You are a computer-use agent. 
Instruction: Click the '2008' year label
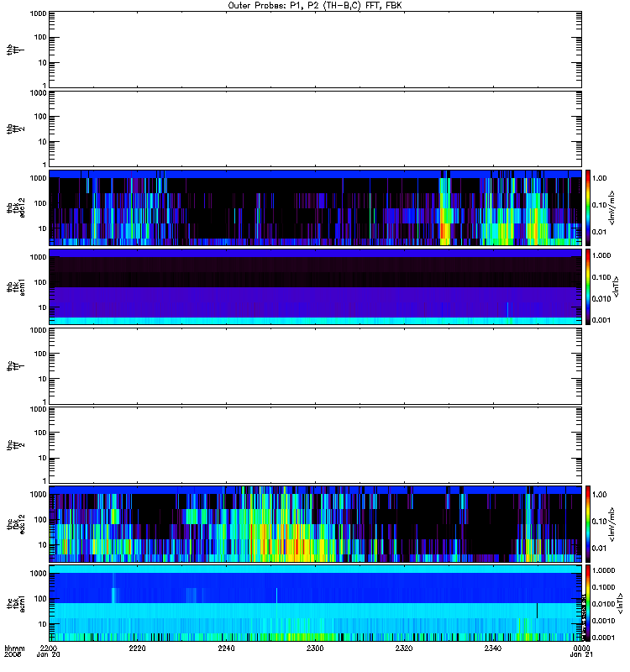click(x=13, y=654)
